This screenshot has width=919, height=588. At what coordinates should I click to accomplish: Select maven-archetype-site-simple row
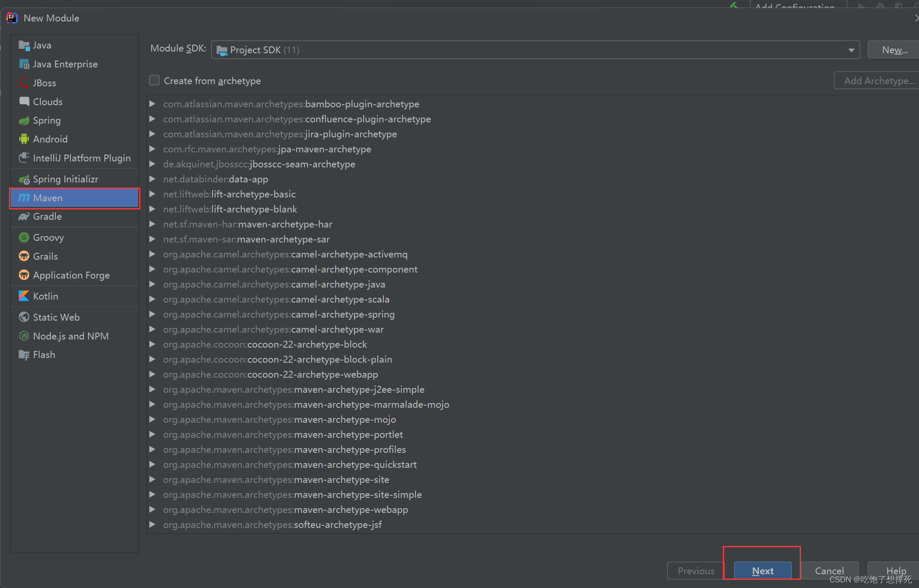(x=533, y=494)
